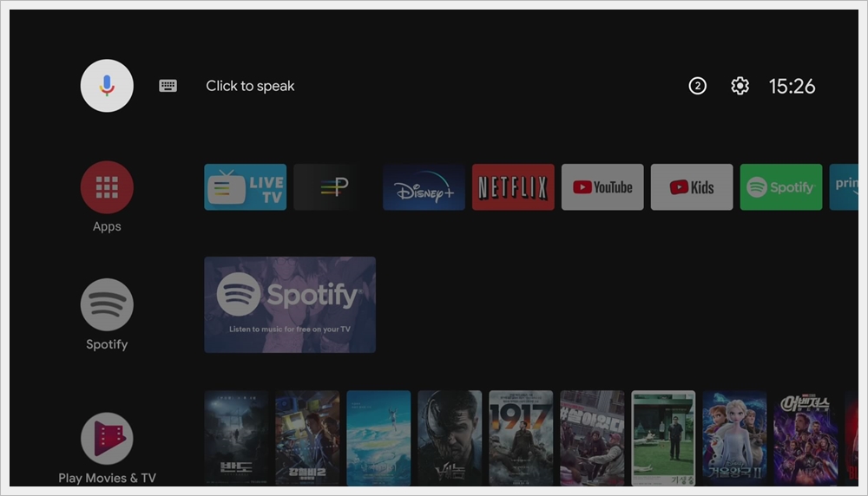Select the 1917 movie poster

[521, 439]
